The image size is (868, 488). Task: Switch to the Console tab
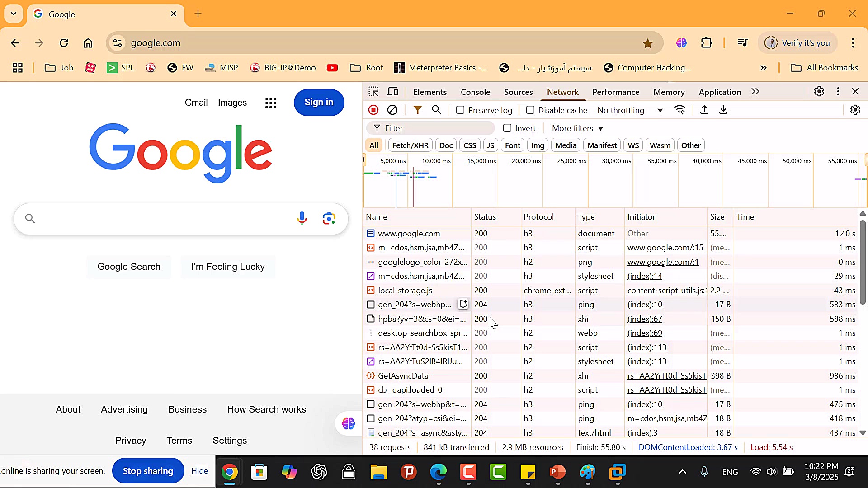click(476, 92)
